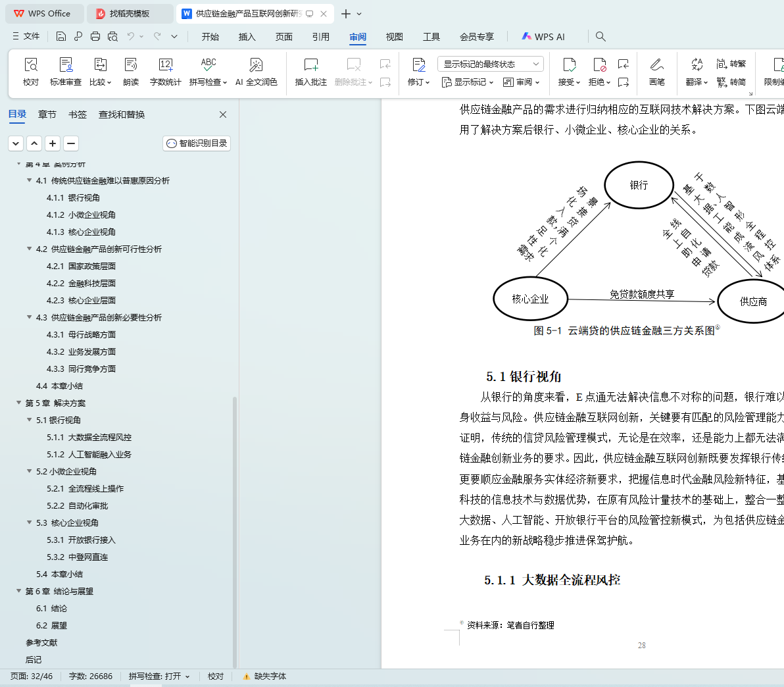Open the 校对 proofreading tool
The height and width of the screenshot is (687, 784).
pyautogui.click(x=31, y=72)
